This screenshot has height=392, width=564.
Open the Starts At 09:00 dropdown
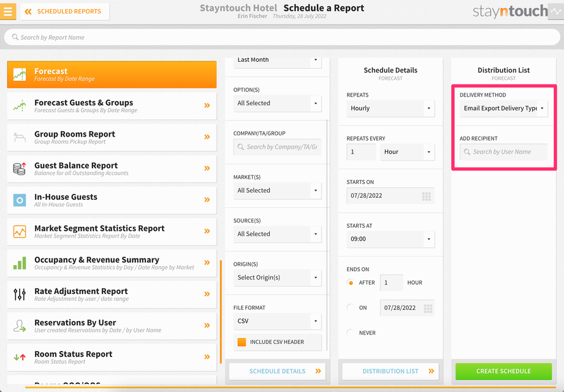click(391, 239)
